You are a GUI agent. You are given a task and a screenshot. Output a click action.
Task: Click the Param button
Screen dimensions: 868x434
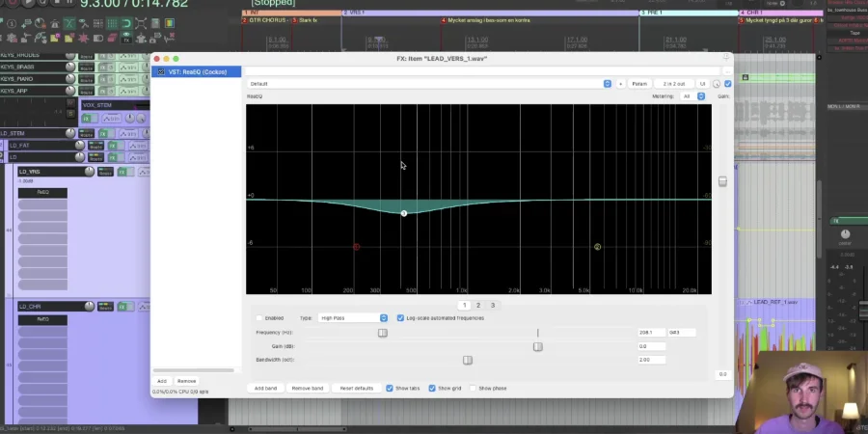click(x=639, y=84)
